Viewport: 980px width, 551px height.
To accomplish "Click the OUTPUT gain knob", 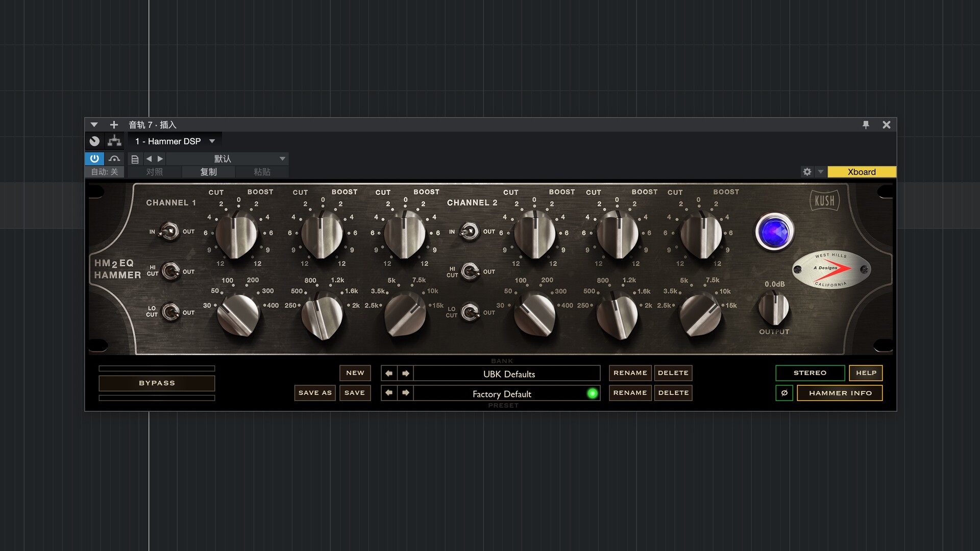I will coord(774,308).
